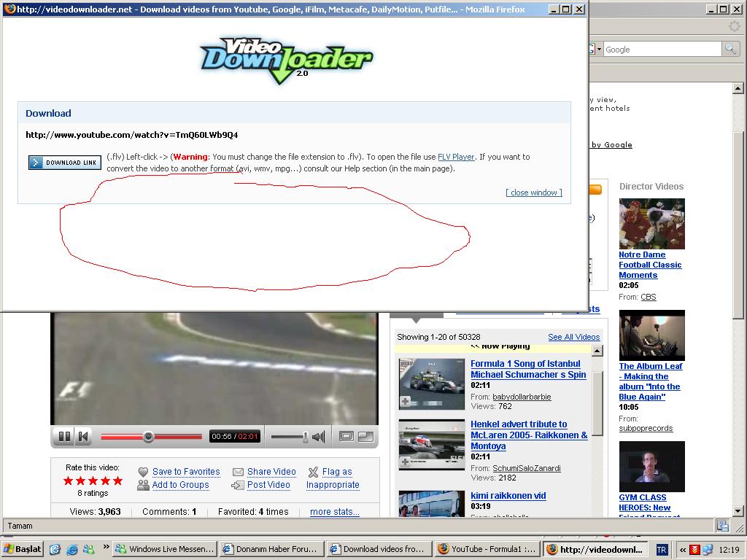Image resolution: width=747 pixels, height=560 pixels.
Task: Open the Başlat start menu
Action: coord(23,549)
